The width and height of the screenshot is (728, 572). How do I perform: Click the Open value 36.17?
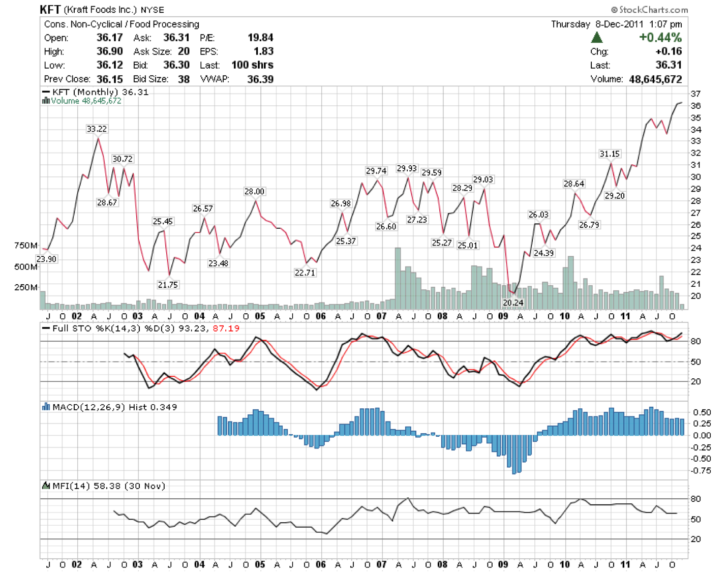pos(110,38)
